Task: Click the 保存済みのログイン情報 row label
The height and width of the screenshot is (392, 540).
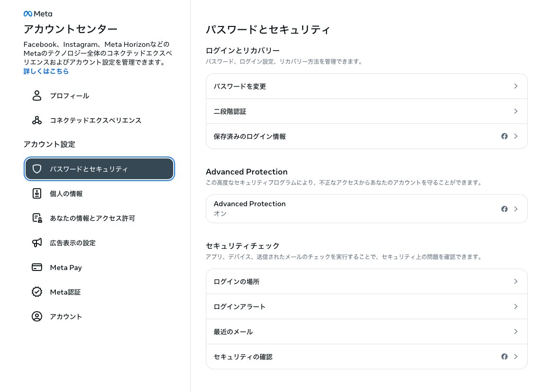Action: [250, 137]
